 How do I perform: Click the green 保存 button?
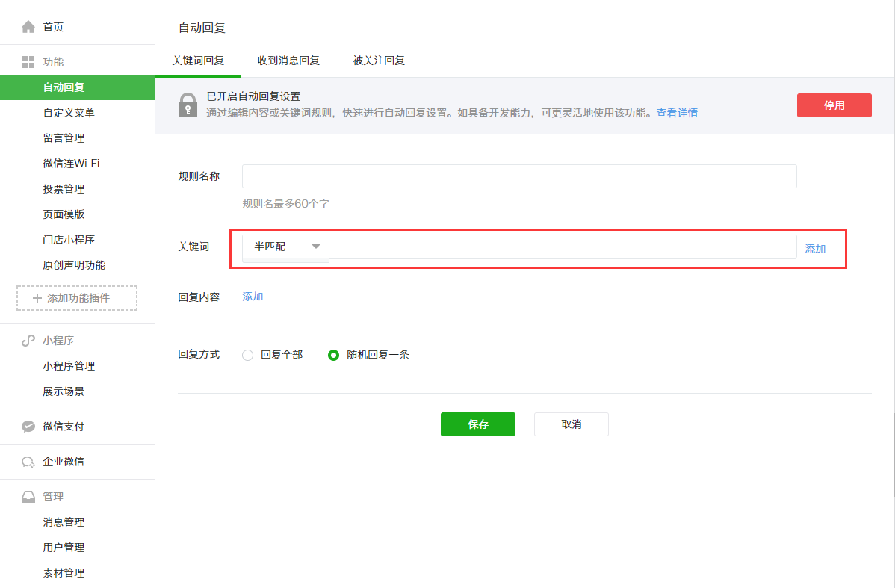click(x=477, y=424)
